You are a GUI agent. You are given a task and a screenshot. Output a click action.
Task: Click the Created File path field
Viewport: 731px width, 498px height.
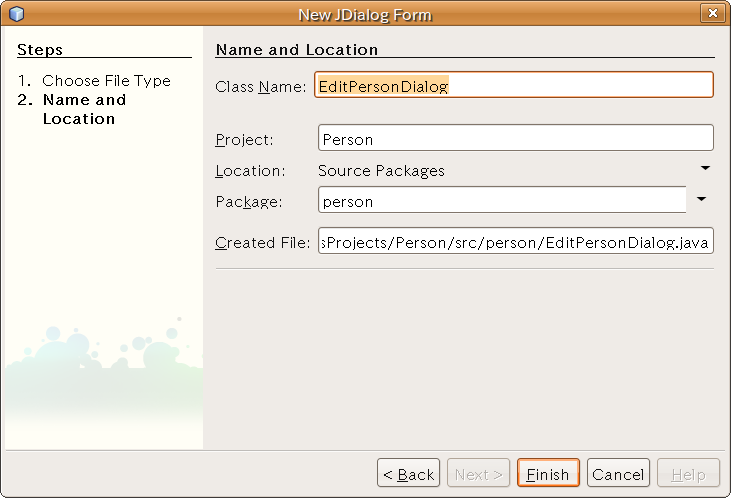point(514,243)
